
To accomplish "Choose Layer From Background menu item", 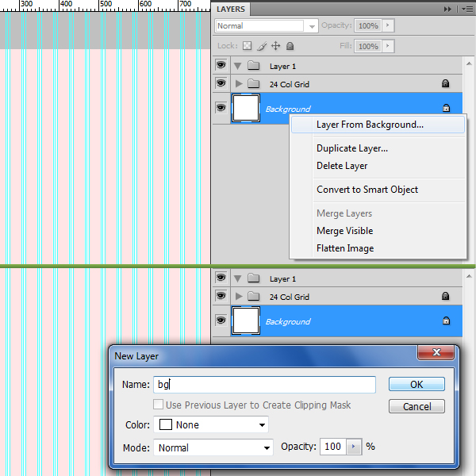I will (378, 125).
